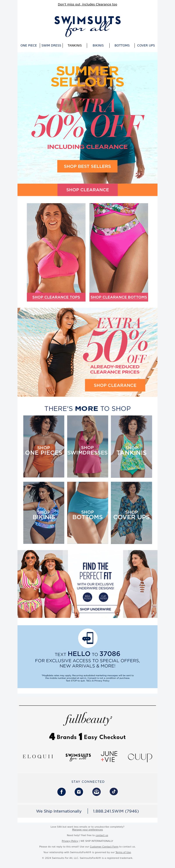Open the TikTok social icon

pos(114,792)
